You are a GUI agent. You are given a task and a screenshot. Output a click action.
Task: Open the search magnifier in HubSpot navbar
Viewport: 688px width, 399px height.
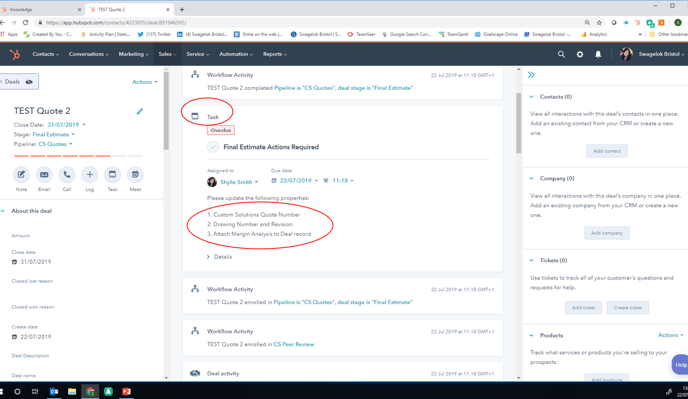pyautogui.click(x=561, y=54)
